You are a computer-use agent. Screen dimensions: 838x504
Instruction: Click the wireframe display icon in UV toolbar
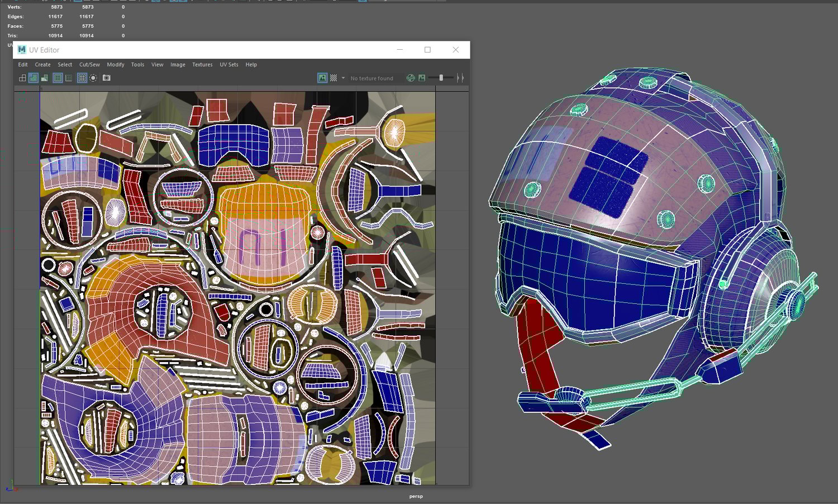point(22,78)
